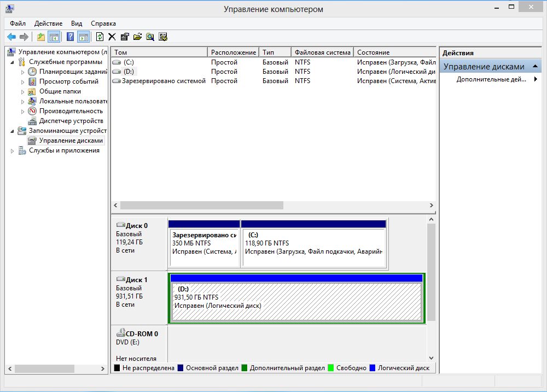Viewport: 547px width, 392px height.
Task: Expand the Службы и приложения node arrow
Action: [x=12, y=151]
